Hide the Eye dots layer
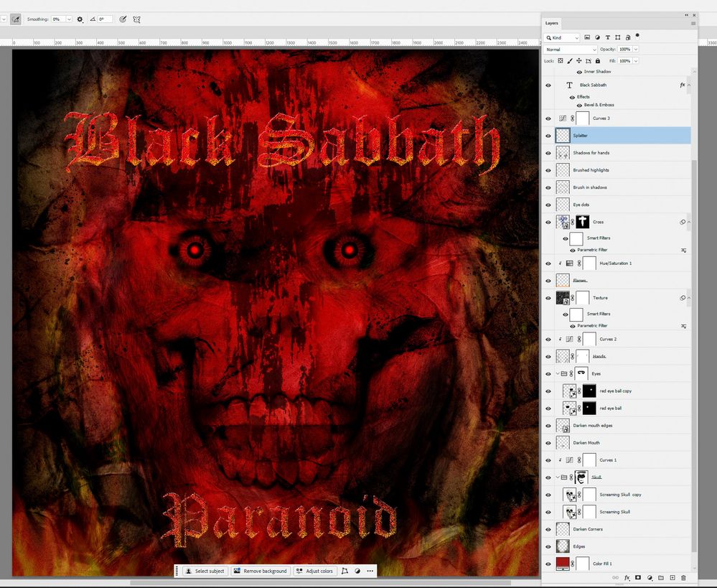 (x=548, y=205)
